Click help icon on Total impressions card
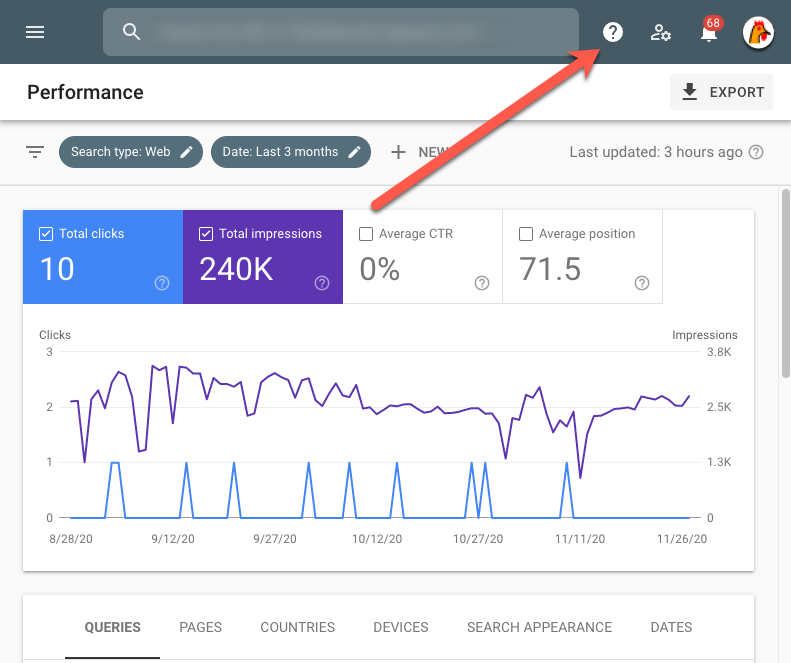791x663 pixels. point(322,283)
